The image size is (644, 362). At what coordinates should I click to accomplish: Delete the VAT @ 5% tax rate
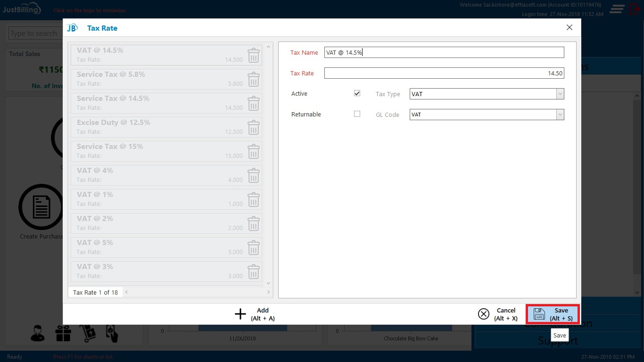coord(254,247)
